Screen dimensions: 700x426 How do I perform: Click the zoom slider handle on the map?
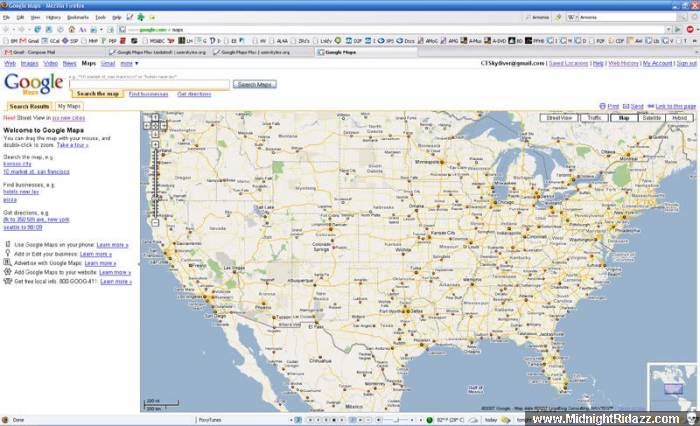(155, 197)
